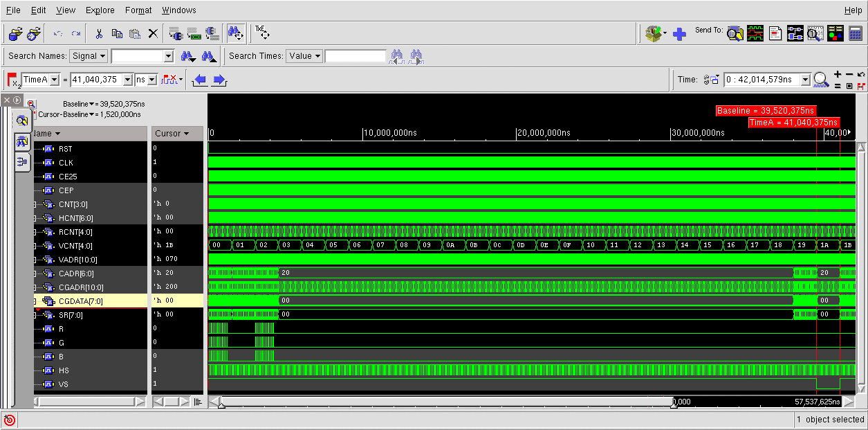Viewport: 868px width, 430px height.
Task: Select the VCNT[4:0] signal
Action: coord(75,245)
